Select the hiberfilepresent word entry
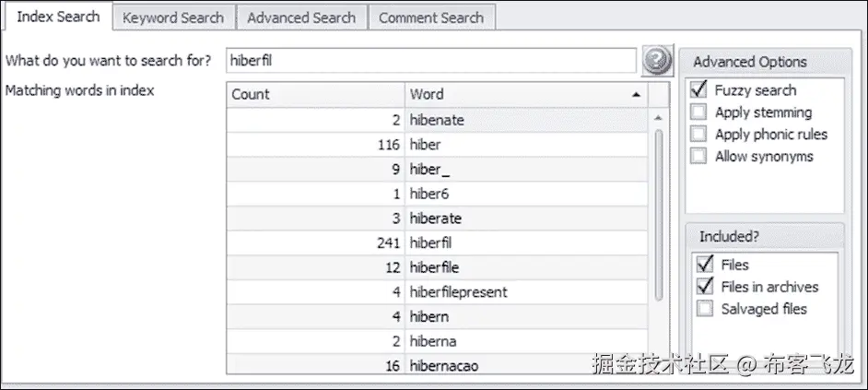The height and width of the screenshot is (390, 868). point(458,292)
